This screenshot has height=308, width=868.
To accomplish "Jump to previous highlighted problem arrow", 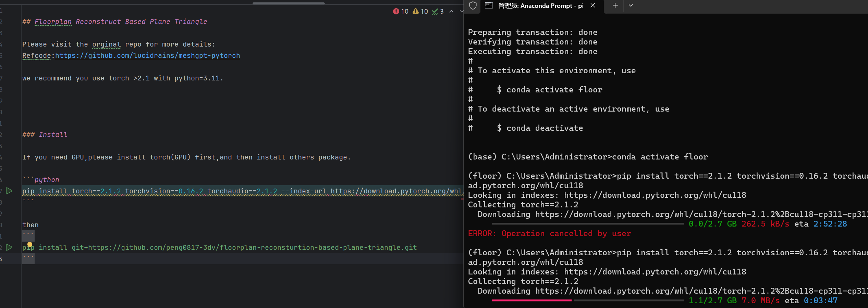I will (x=451, y=11).
